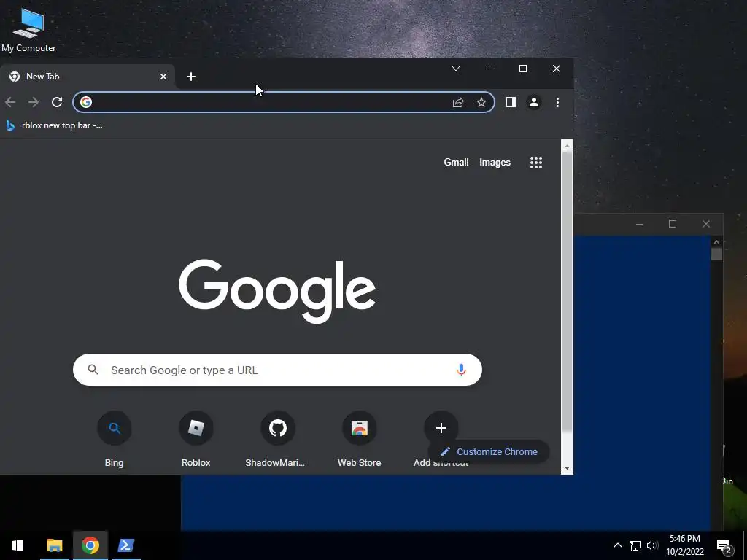Click Chrome scrollbar up arrow
The height and width of the screenshot is (560, 747).
[567, 146]
